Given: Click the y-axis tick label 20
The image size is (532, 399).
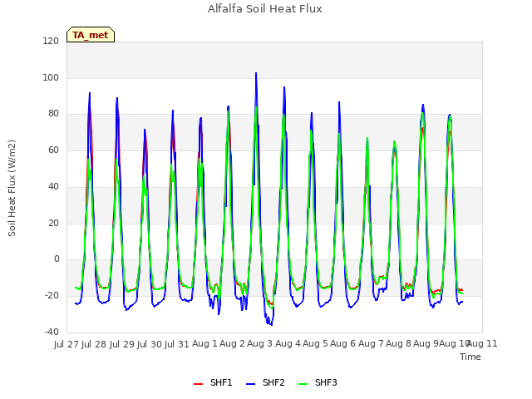Looking at the screenshot, I should [53, 223].
